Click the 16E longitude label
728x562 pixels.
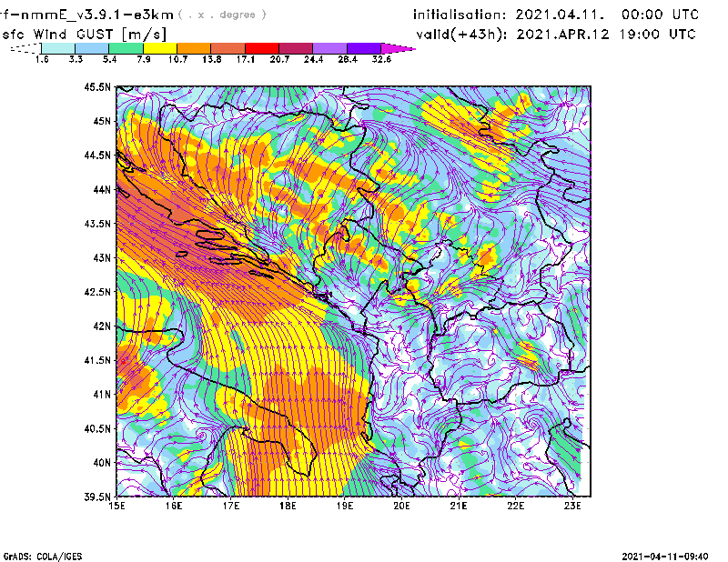point(174,506)
